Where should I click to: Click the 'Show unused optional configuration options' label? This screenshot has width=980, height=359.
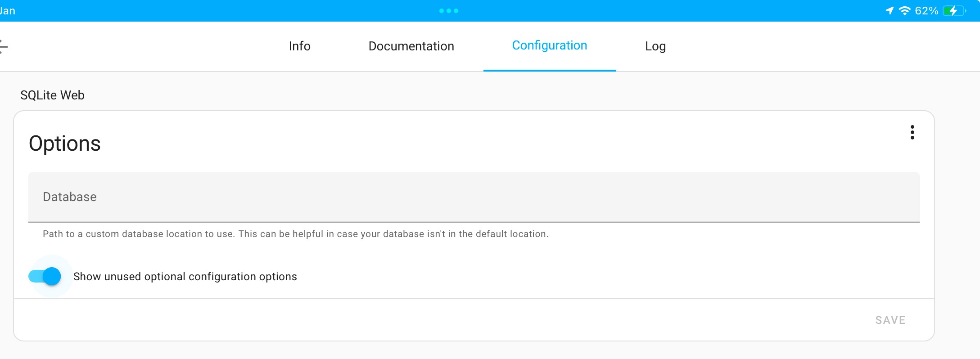point(185,276)
